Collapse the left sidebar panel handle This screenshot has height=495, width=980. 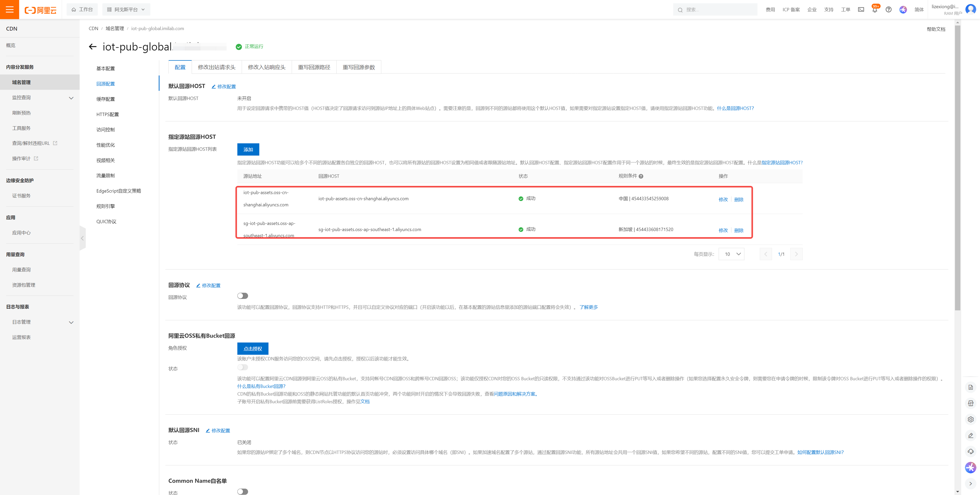click(83, 238)
